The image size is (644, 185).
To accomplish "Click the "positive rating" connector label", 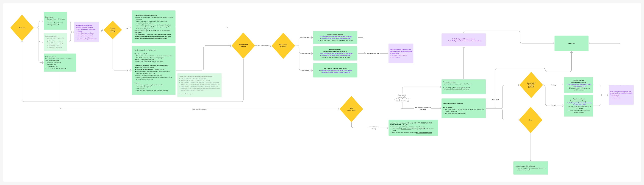I will [x=305, y=37].
